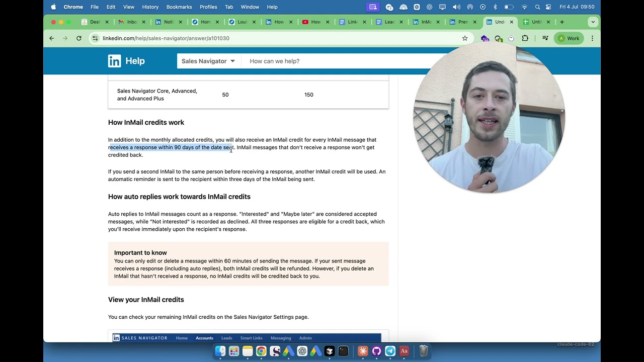Open the Tab menu
Viewport: 644px width, 362px height.
coord(229,7)
